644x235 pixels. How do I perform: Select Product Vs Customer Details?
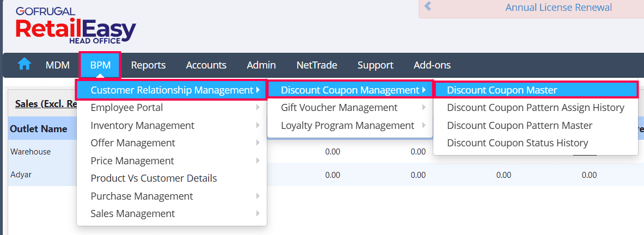tap(171, 178)
